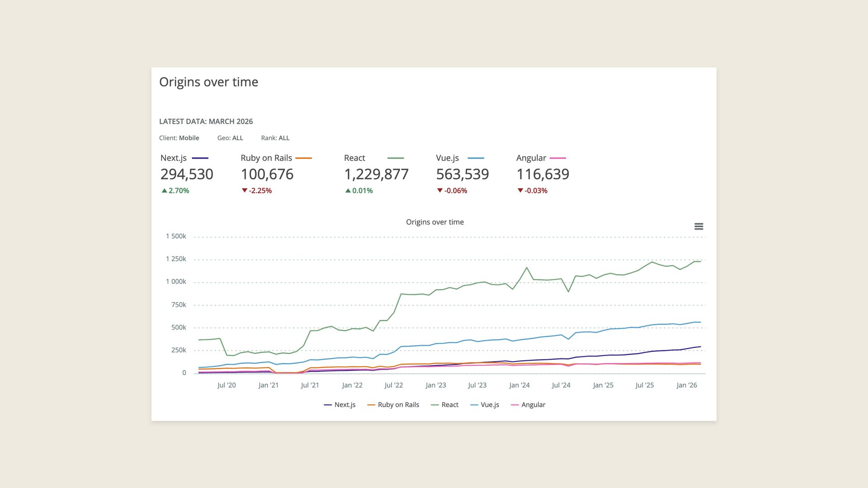Click the React 1,229,877 origins value
Viewport: 868px width, 488px height.
click(376, 174)
